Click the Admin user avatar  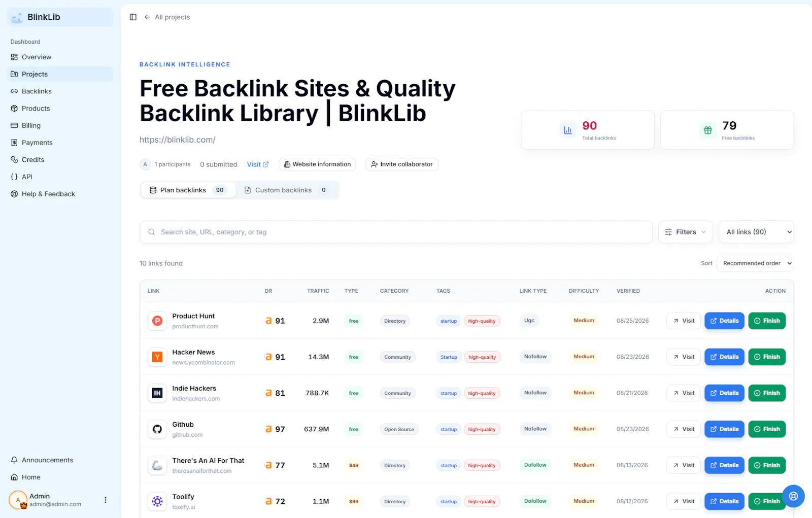pyautogui.click(x=18, y=500)
